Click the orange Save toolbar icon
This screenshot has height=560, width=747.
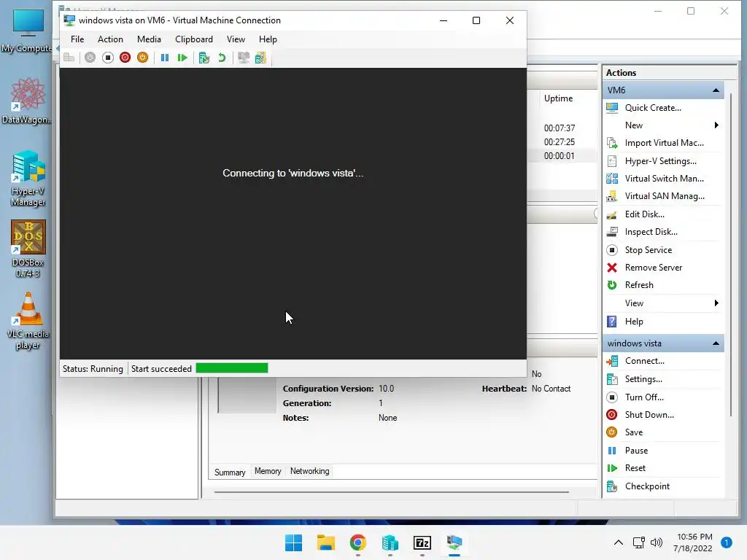point(142,58)
